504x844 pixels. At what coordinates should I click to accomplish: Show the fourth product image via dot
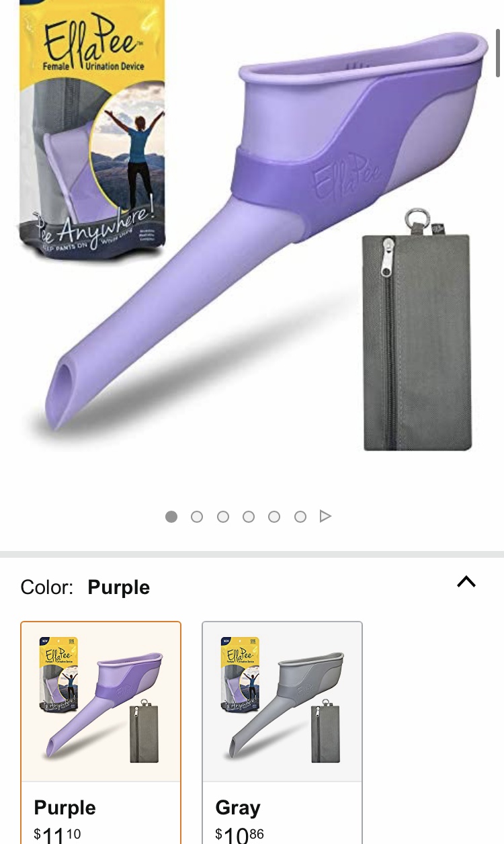point(249,516)
